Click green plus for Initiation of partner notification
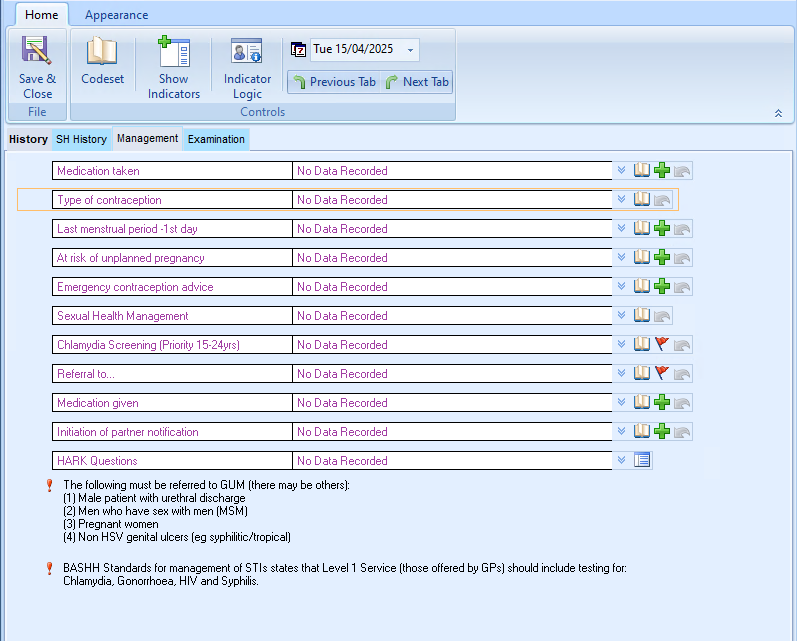This screenshot has height=641, width=797. pyautogui.click(x=662, y=431)
